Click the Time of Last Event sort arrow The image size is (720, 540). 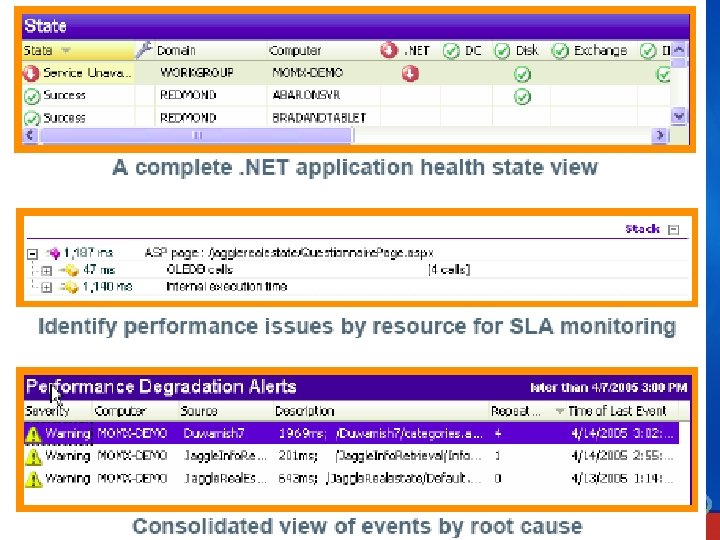560,411
